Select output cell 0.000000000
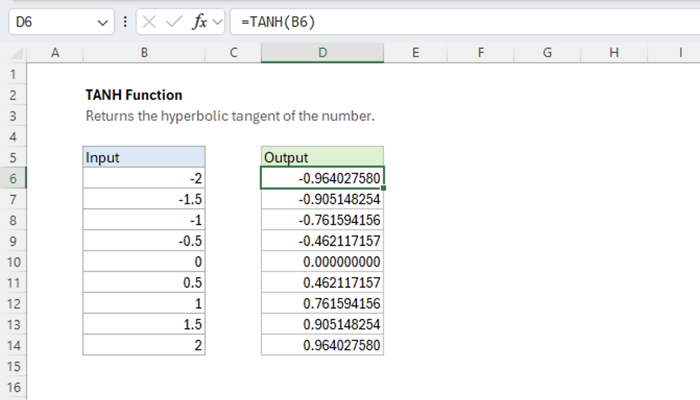The image size is (700, 400). (x=322, y=262)
